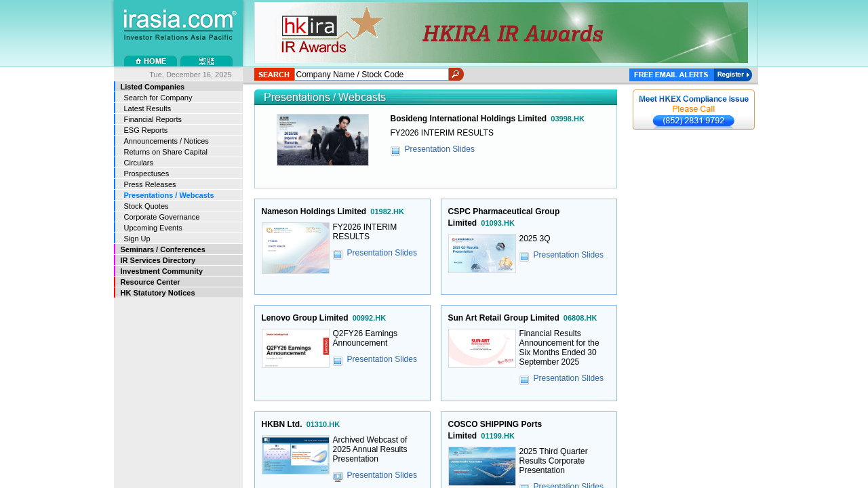This screenshot has width=868, height=488.
Task: Click the Register button for email alerts
Action: [x=733, y=75]
